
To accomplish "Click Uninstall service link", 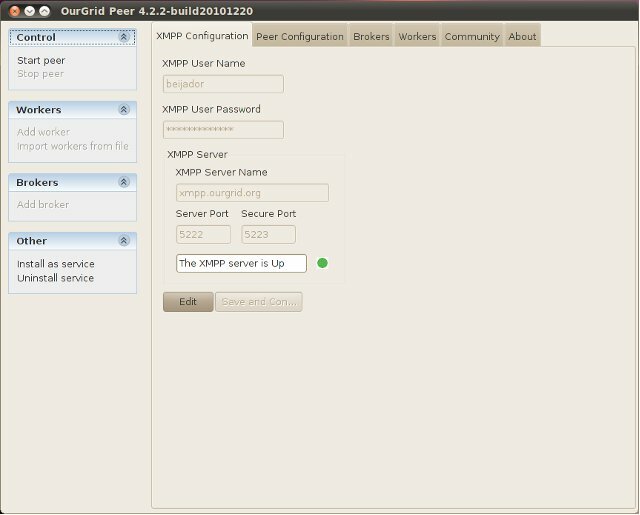I will coord(56,278).
